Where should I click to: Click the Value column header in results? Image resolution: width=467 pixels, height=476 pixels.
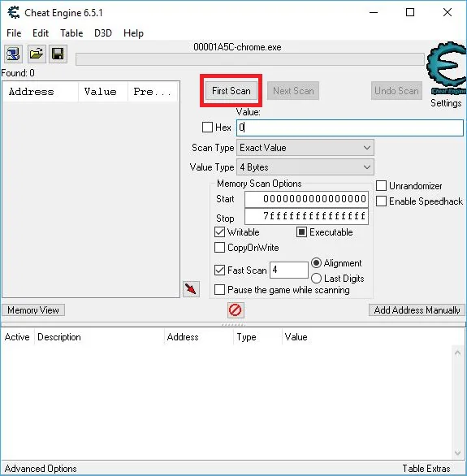(x=103, y=92)
